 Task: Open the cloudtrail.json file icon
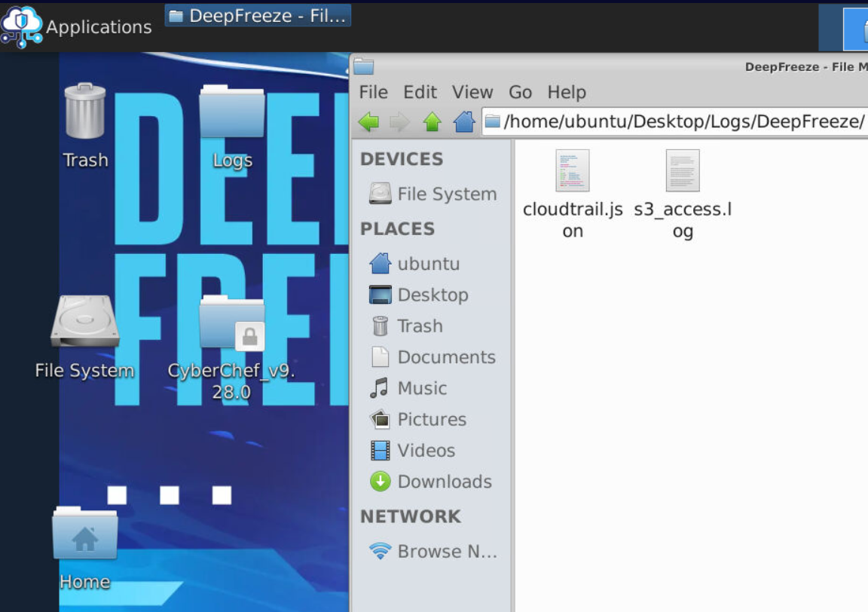(573, 170)
